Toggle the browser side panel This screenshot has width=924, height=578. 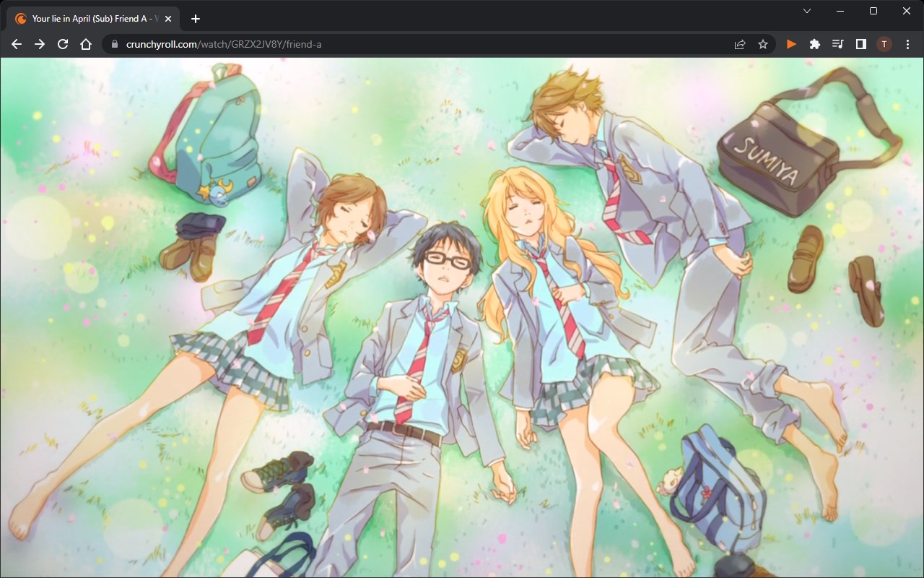click(861, 44)
